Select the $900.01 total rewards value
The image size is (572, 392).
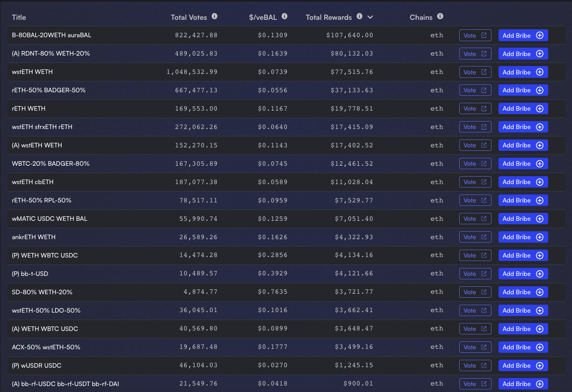click(358, 384)
